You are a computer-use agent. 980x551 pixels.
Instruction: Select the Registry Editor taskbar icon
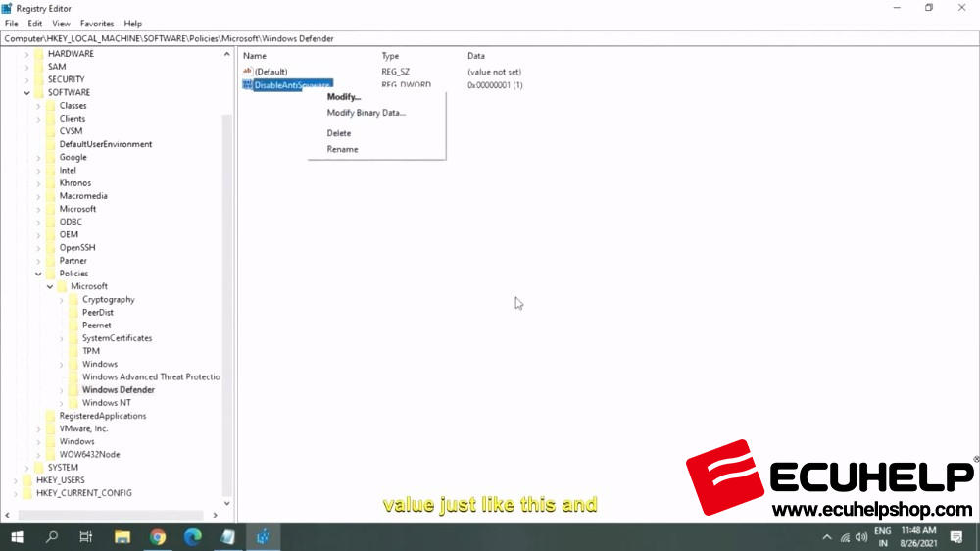[x=263, y=536]
